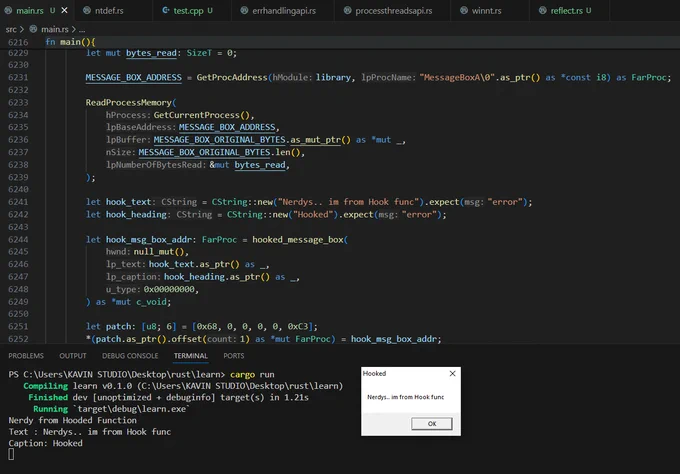Click 'hook_text' variable on line 6241
The width and height of the screenshot is (680, 474).
coord(128,202)
